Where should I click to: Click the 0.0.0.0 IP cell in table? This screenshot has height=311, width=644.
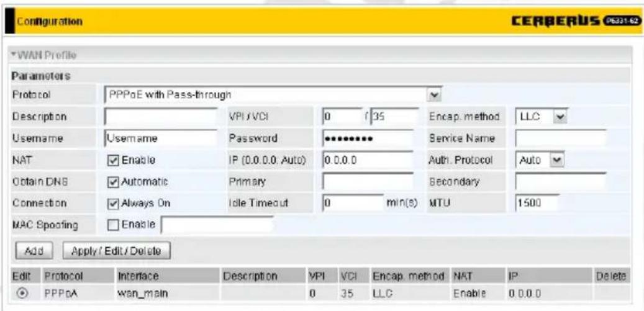tap(525, 294)
